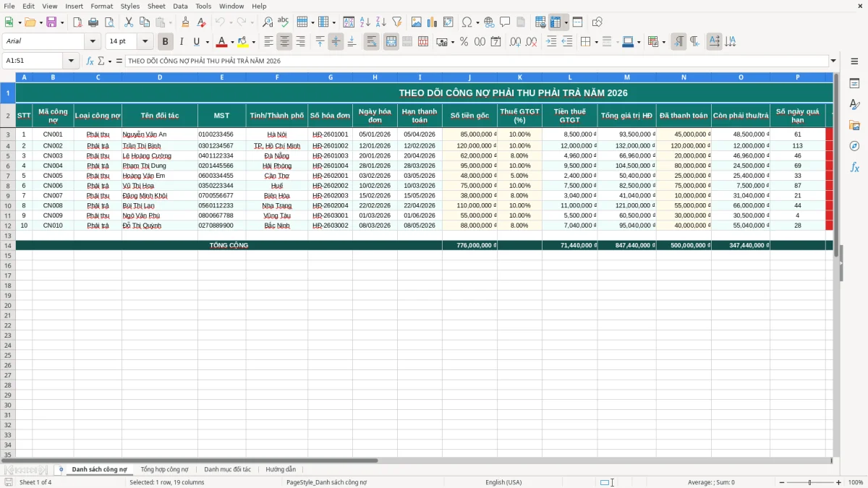Click the Copy icon
The width and height of the screenshot is (868, 488).
pyautogui.click(x=145, y=22)
